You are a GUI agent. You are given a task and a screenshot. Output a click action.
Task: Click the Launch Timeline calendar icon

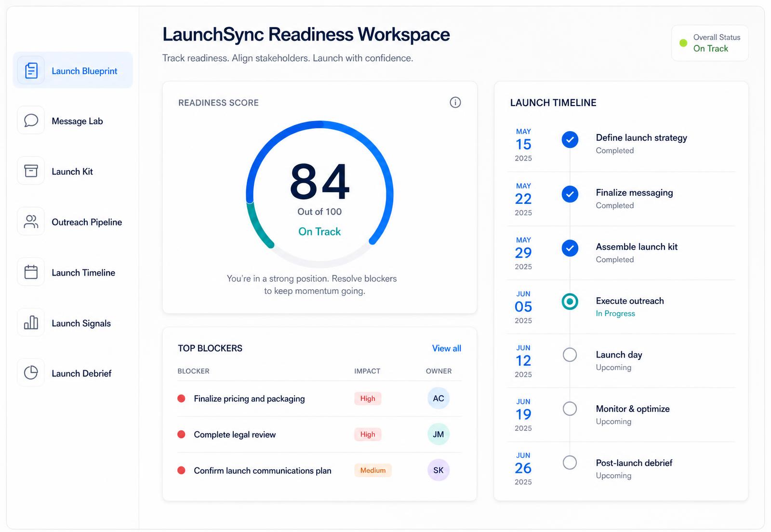[x=31, y=272]
